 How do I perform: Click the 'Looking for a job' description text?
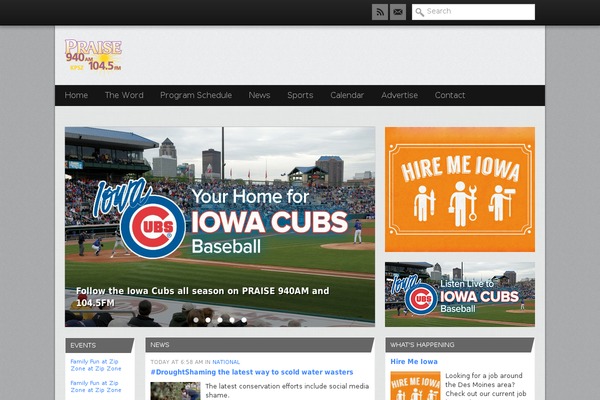click(486, 386)
